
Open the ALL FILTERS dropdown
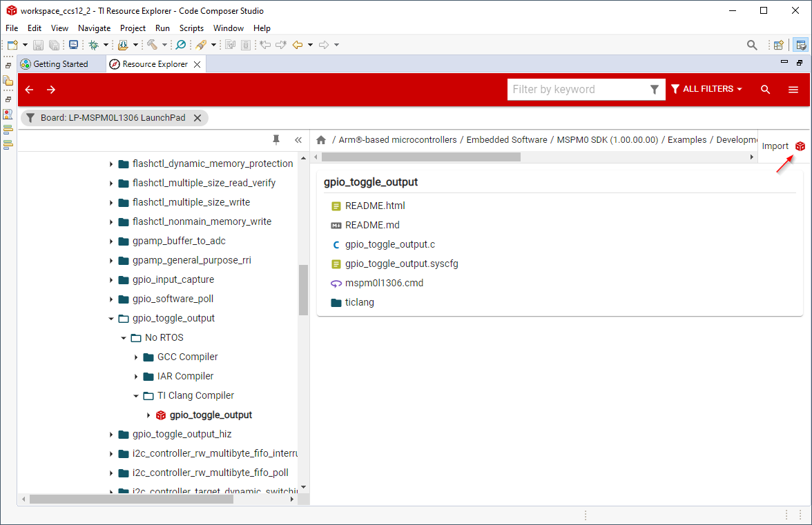pos(706,90)
